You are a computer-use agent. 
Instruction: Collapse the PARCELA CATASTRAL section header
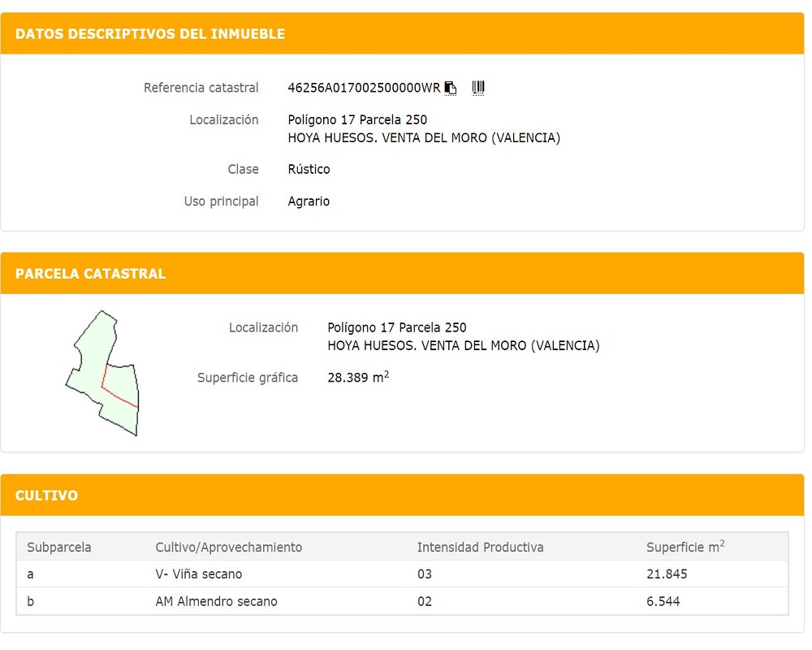pyautogui.click(x=90, y=274)
